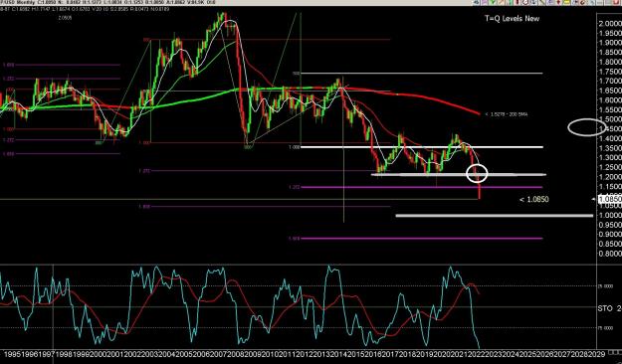Click the 2.0000 price axis label
The width and height of the screenshot is (622, 364).
[x=610, y=24]
